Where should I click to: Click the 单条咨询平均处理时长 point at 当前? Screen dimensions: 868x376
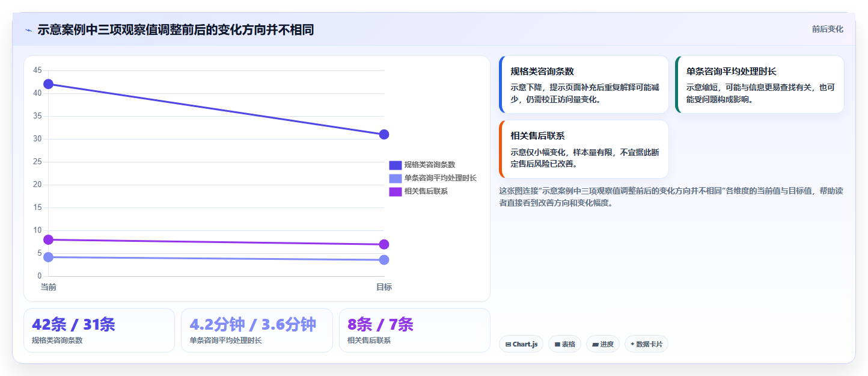[x=49, y=257]
